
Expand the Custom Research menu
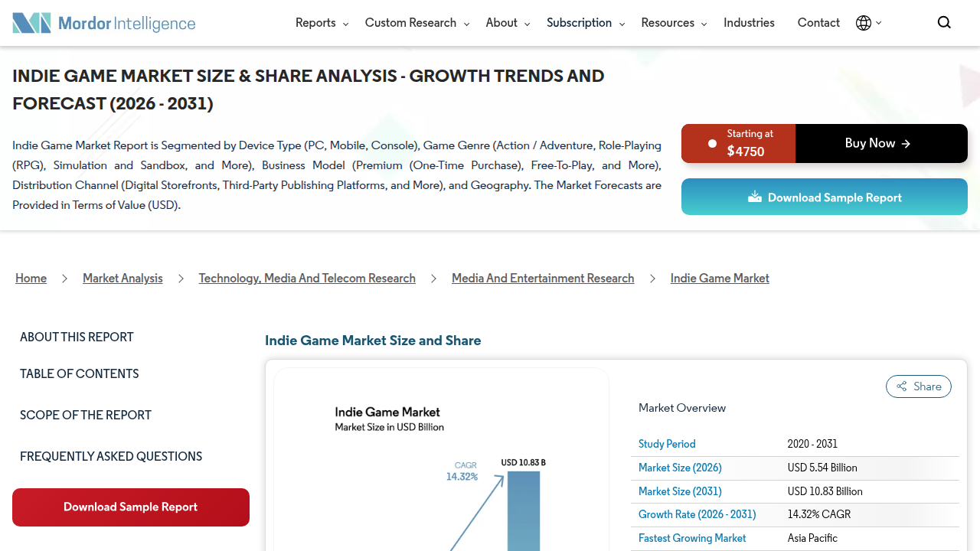pos(417,23)
